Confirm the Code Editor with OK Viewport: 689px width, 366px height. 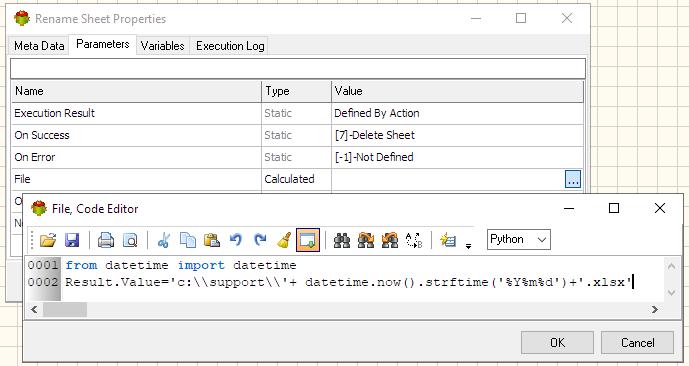557,342
